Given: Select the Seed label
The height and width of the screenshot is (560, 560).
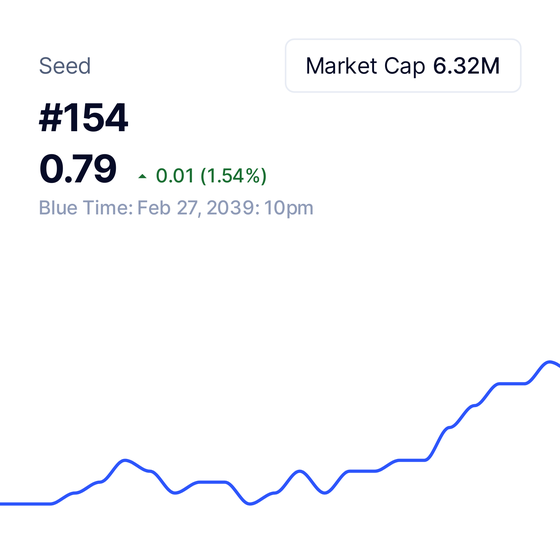Looking at the screenshot, I should (x=65, y=66).
